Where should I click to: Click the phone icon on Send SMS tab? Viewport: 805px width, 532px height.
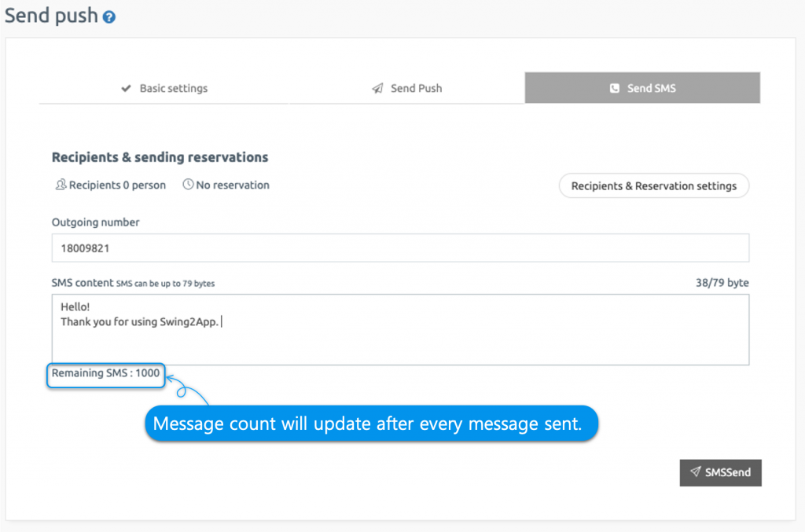[x=614, y=88]
